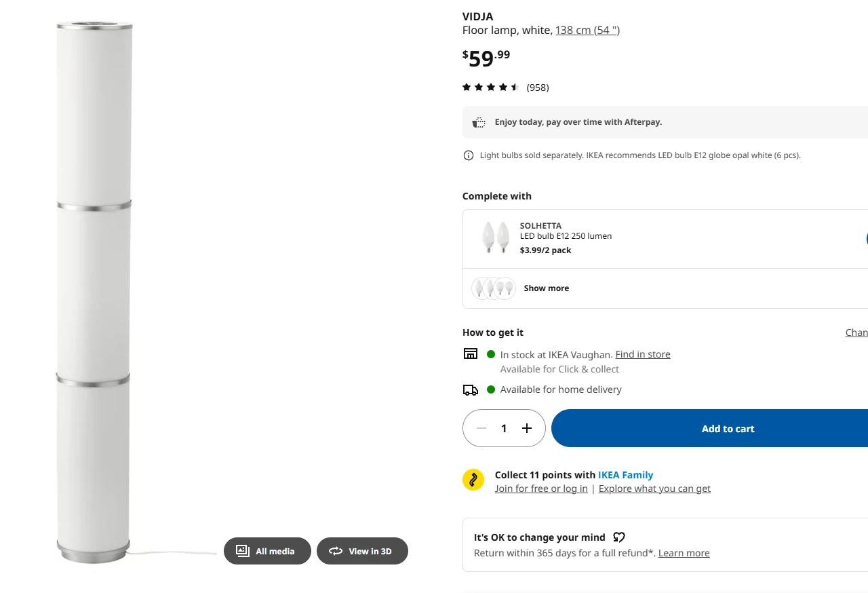Click the bulb thumbnails beside Show more

pos(494,288)
